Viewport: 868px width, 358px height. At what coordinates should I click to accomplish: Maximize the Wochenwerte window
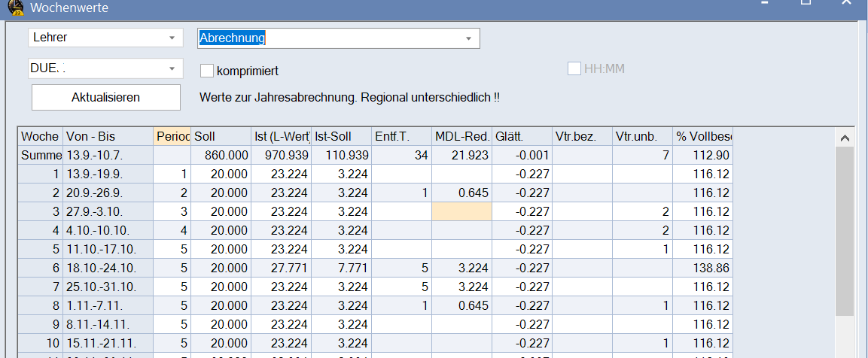pyautogui.click(x=806, y=4)
